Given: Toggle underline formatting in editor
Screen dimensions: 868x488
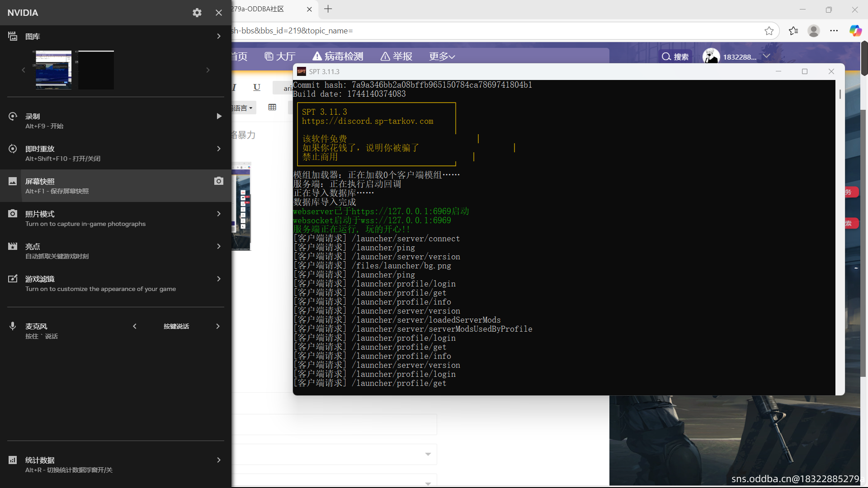Looking at the screenshot, I should 257,87.
